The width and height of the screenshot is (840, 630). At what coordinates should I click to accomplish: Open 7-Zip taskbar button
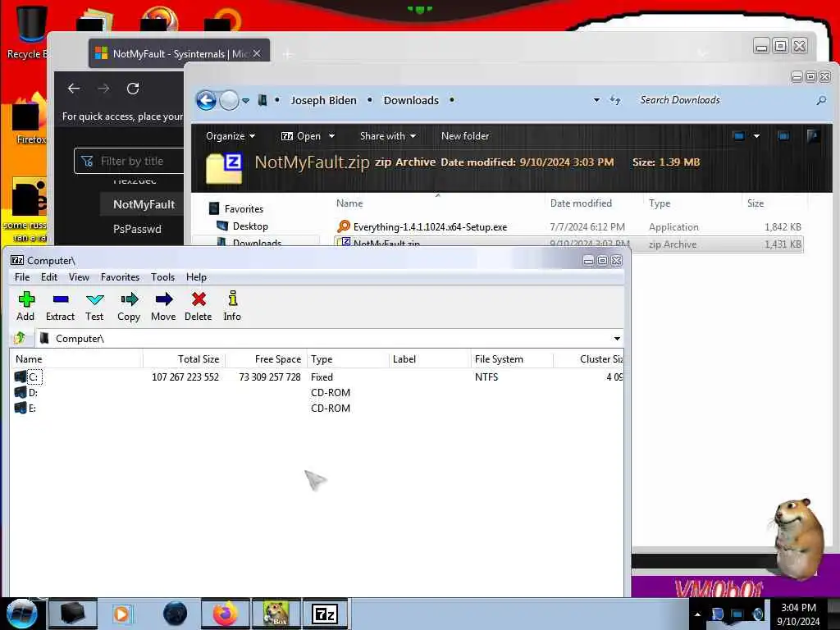pyautogui.click(x=325, y=614)
